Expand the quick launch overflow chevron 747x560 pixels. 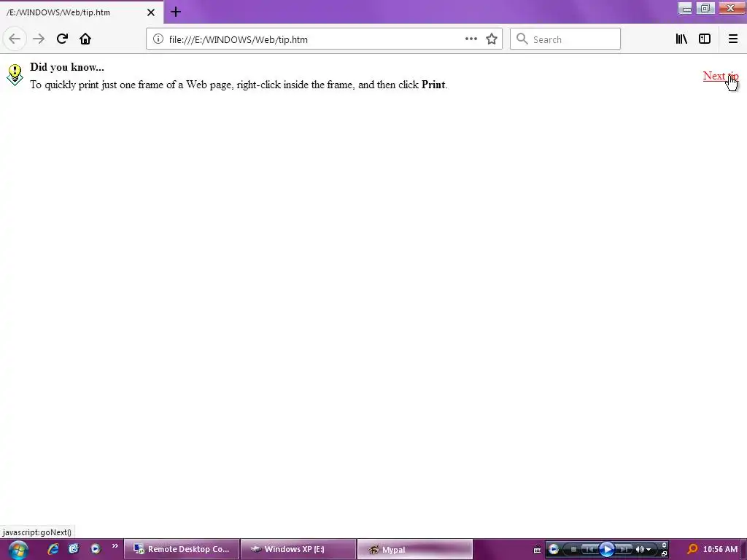[x=115, y=546]
